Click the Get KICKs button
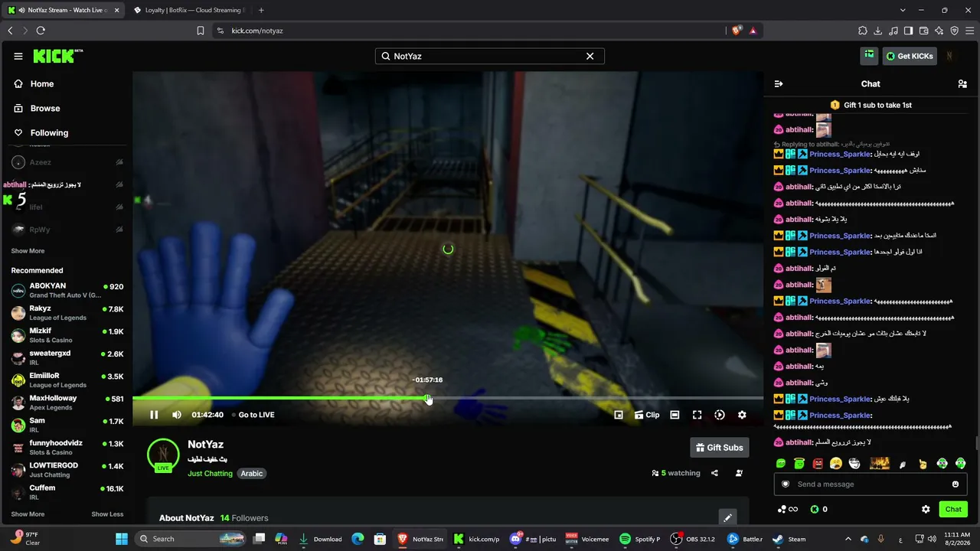The image size is (980, 551). pyautogui.click(x=909, y=56)
